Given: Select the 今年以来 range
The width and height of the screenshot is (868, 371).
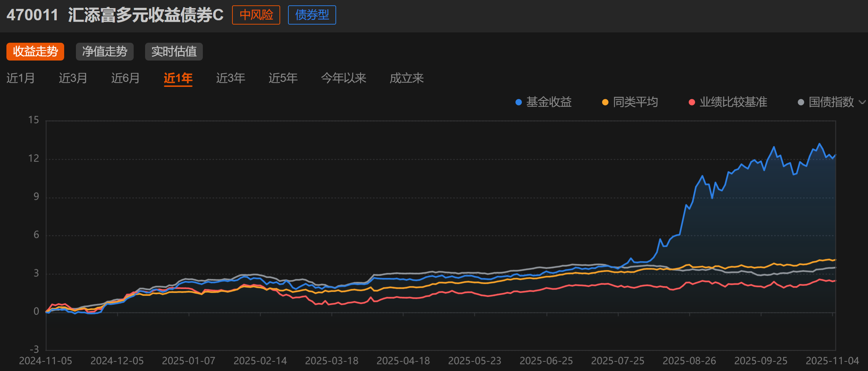Looking at the screenshot, I should pos(344,78).
